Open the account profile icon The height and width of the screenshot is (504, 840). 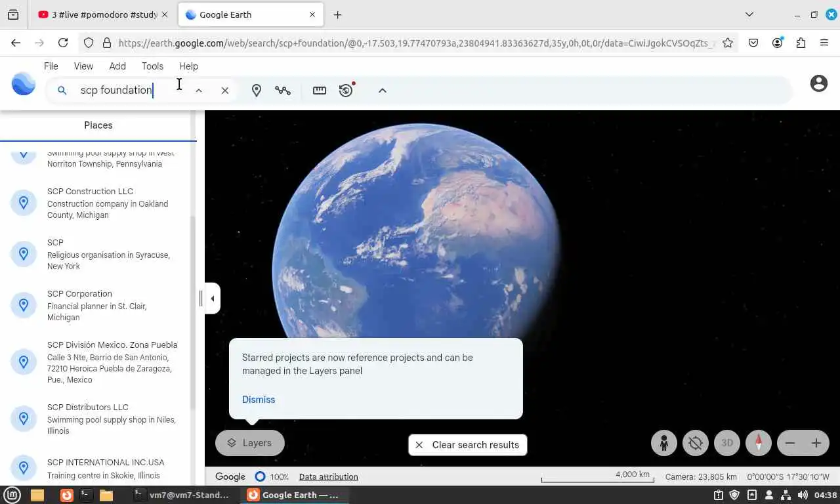point(818,83)
